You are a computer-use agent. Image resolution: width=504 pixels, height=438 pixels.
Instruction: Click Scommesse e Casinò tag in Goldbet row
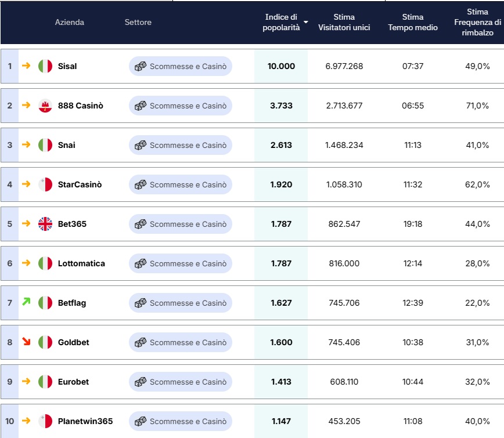[x=181, y=342]
